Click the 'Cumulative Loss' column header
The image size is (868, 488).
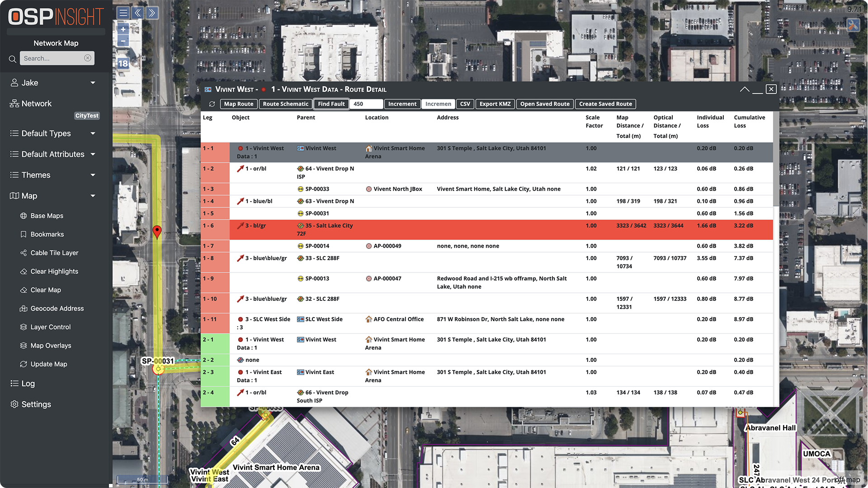point(749,122)
